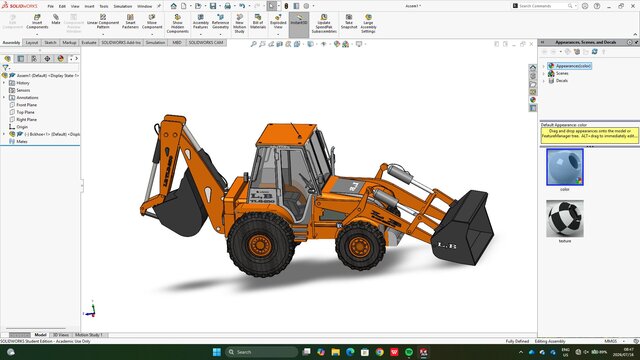The image size is (640, 360).
Task: Toggle the Select cursor tool
Action: 271,6
